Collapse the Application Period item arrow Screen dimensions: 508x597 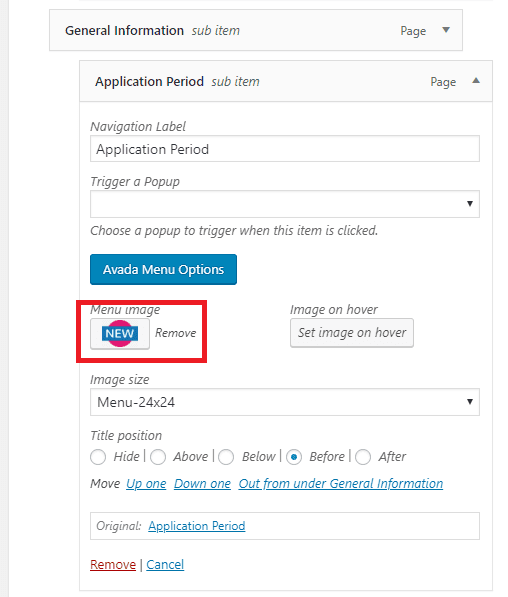476,81
